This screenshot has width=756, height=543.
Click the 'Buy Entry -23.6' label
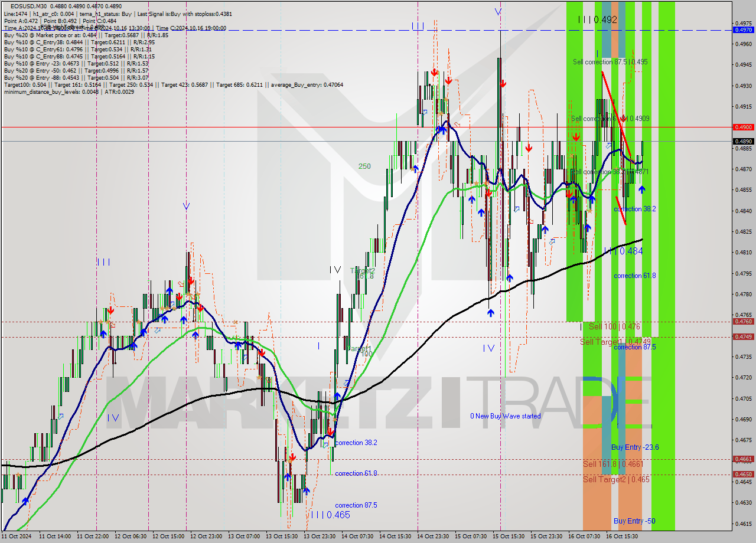pyautogui.click(x=635, y=447)
